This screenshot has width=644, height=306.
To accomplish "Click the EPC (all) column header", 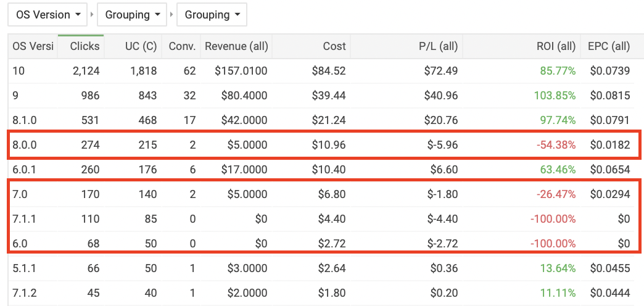I will pyautogui.click(x=608, y=46).
